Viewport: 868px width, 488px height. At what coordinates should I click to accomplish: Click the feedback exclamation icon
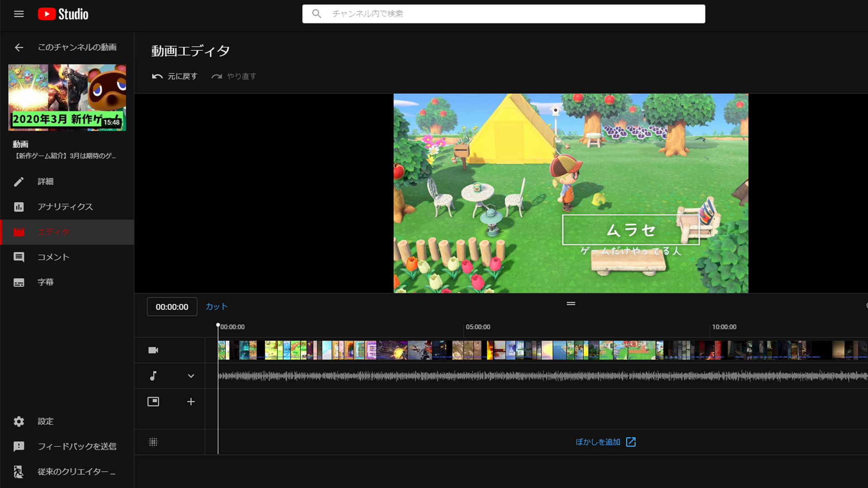19,446
